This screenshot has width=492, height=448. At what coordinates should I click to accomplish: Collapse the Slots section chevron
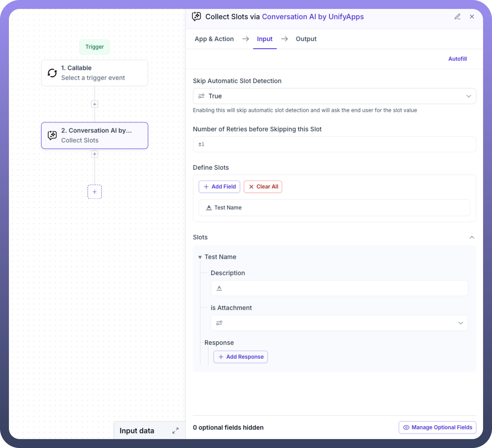(472, 237)
